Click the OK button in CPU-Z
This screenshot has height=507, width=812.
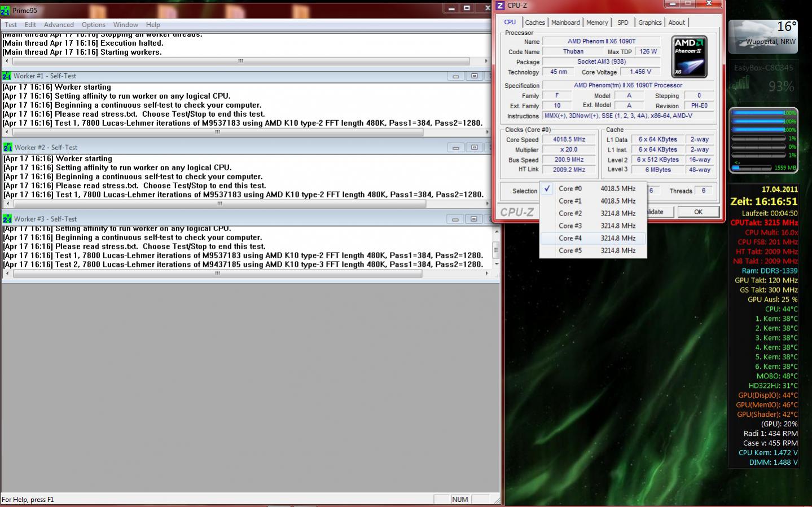tap(699, 212)
